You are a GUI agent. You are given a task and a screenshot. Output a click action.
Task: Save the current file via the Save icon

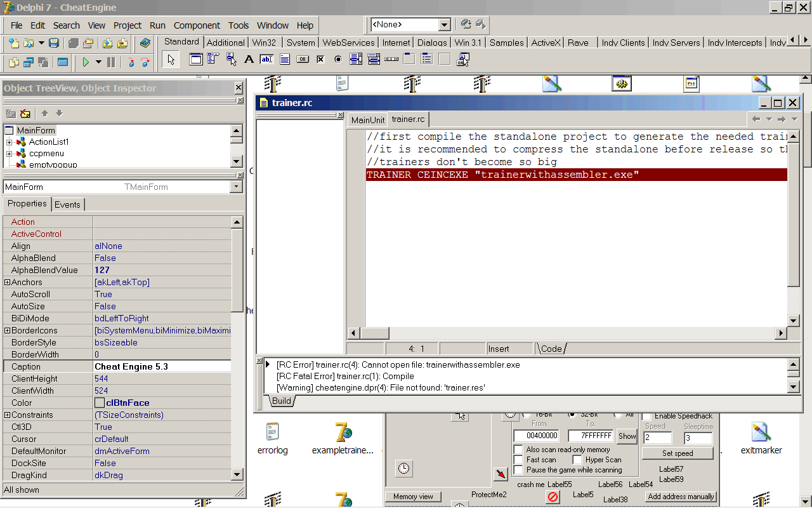pos(53,42)
